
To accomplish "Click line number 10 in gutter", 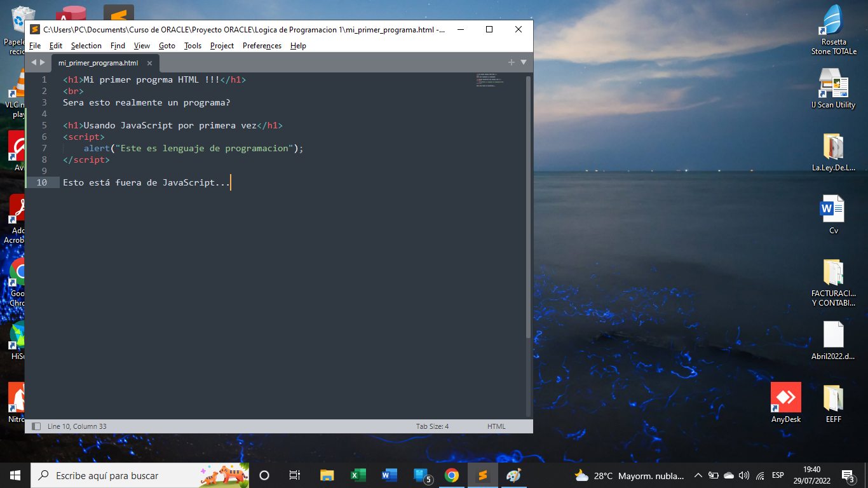I will tap(42, 182).
